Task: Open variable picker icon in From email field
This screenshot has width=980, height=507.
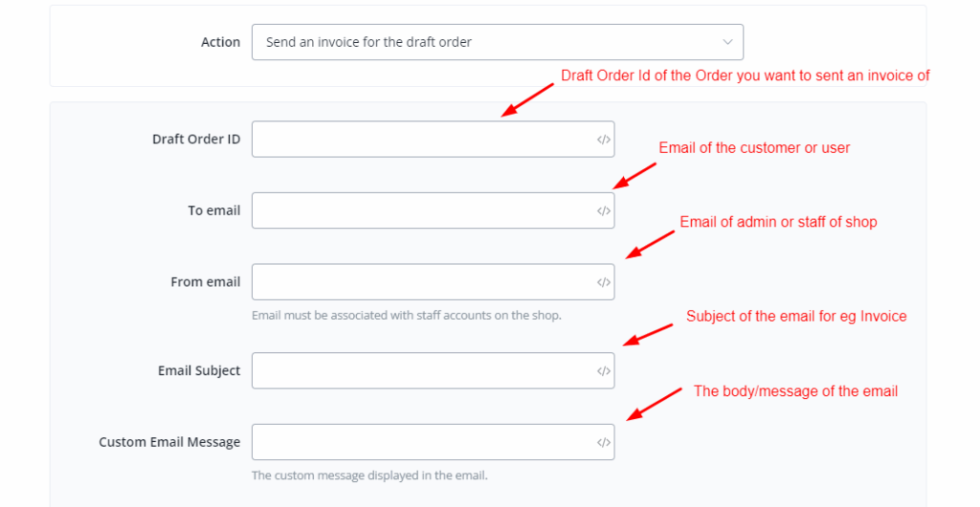Action: [x=603, y=282]
